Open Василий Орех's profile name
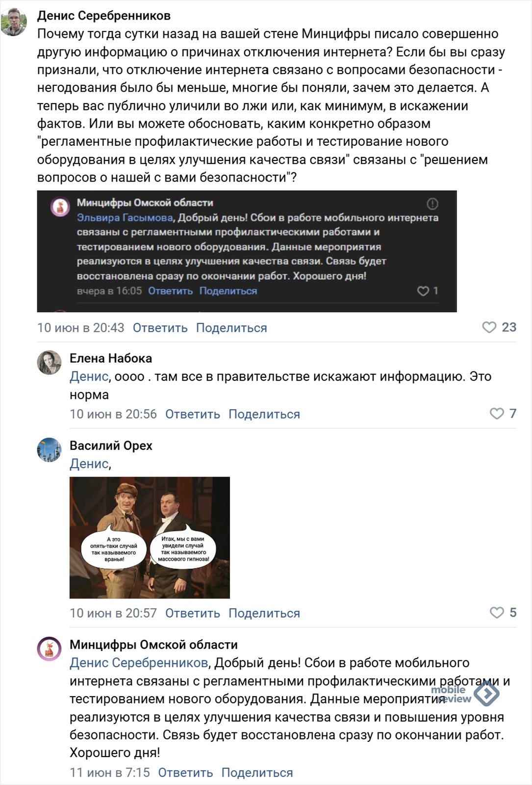Screen dimensions: 532x785 111,445
